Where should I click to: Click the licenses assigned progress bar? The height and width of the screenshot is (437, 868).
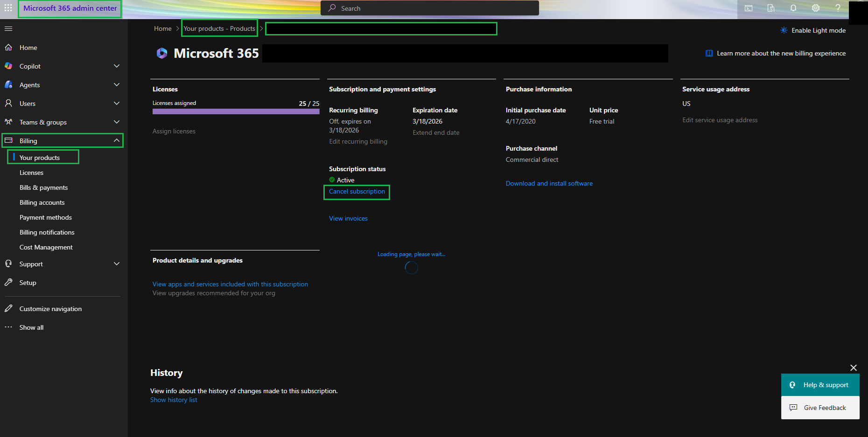236,111
